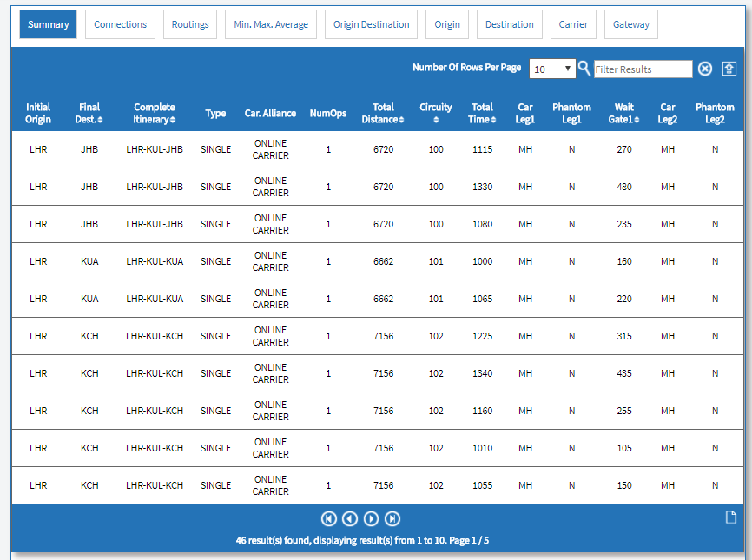The width and height of the screenshot is (752, 560).
Task: Select the total time value 1080
Action: (482, 224)
